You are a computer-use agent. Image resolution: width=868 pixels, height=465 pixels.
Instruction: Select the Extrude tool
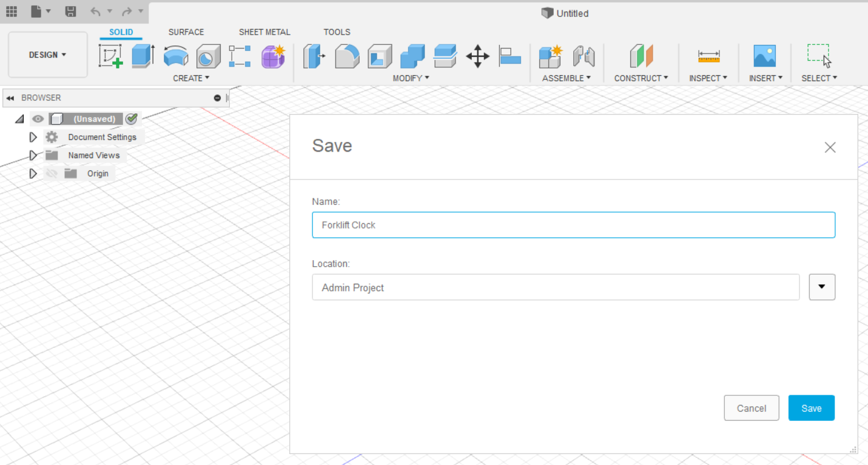(x=143, y=56)
